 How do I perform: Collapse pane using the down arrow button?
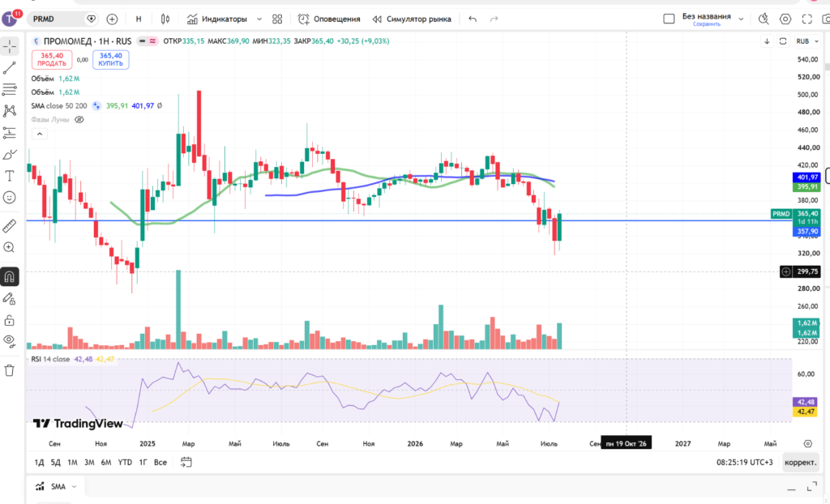pyautogui.click(x=767, y=41)
